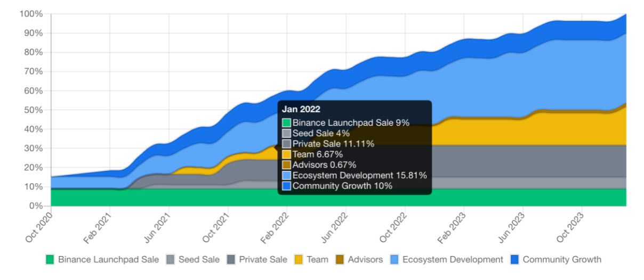Click the yellow Team legend color box

coord(299,260)
